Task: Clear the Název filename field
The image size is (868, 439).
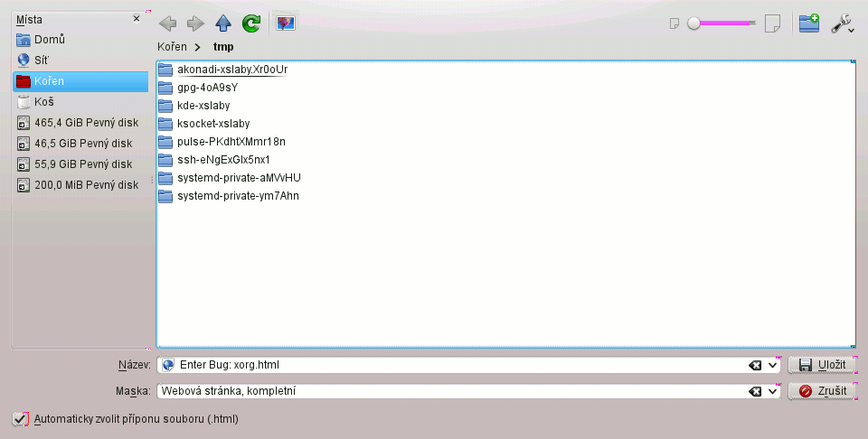Action: click(755, 365)
